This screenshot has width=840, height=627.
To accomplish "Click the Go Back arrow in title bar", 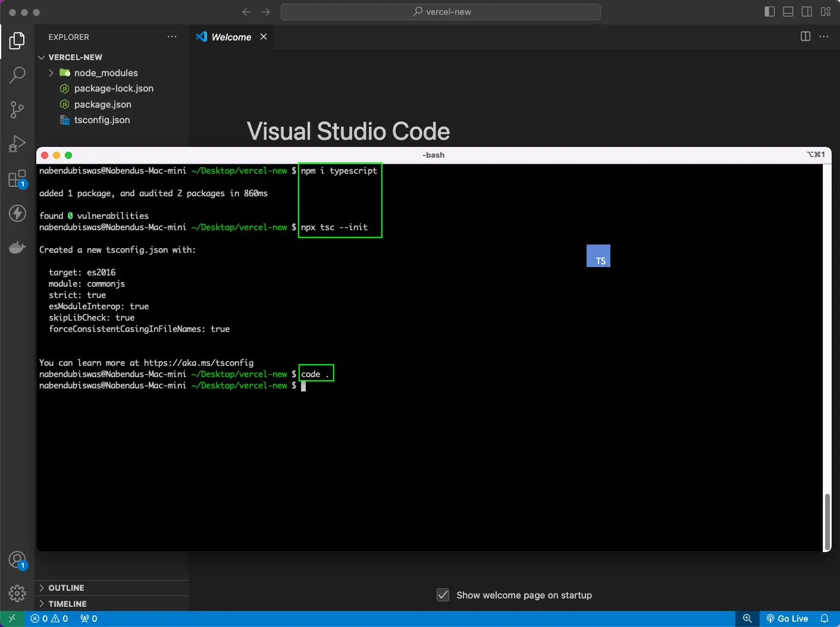I will 247,12.
